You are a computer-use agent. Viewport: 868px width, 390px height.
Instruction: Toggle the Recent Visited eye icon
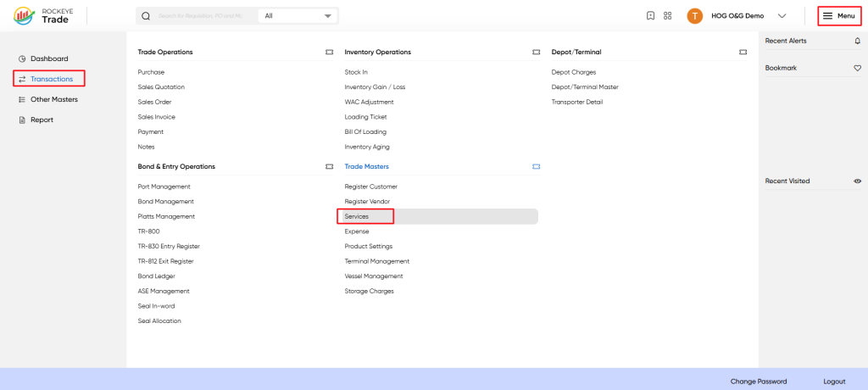(x=858, y=181)
